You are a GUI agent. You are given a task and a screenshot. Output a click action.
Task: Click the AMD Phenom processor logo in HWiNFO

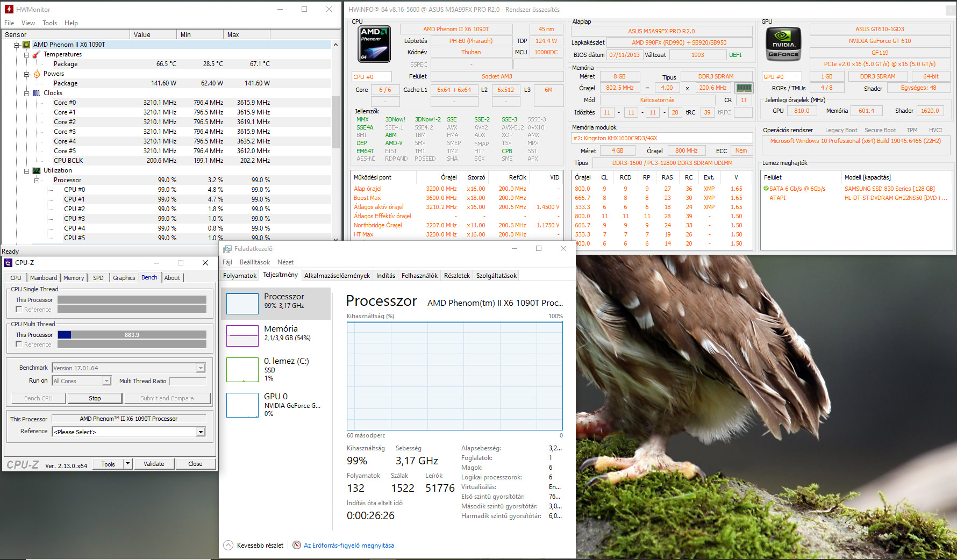click(374, 44)
